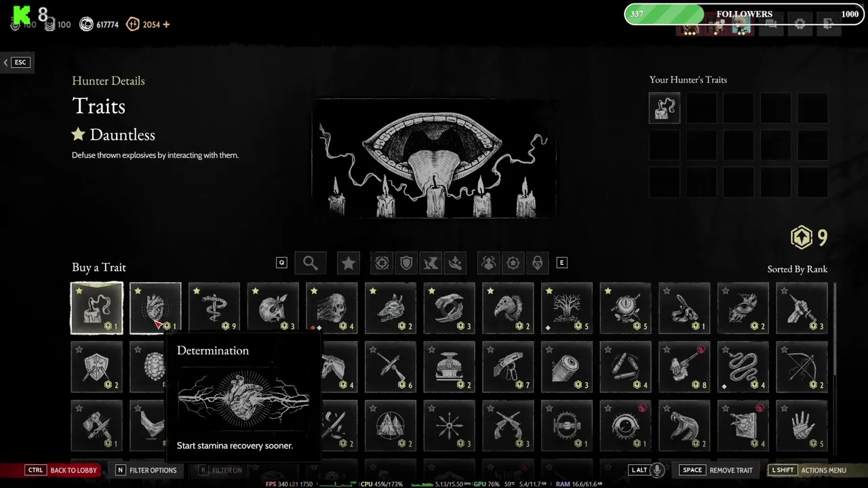This screenshot has height=488, width=868.
Task: Click the exit door icon
Action: point(828,24)
